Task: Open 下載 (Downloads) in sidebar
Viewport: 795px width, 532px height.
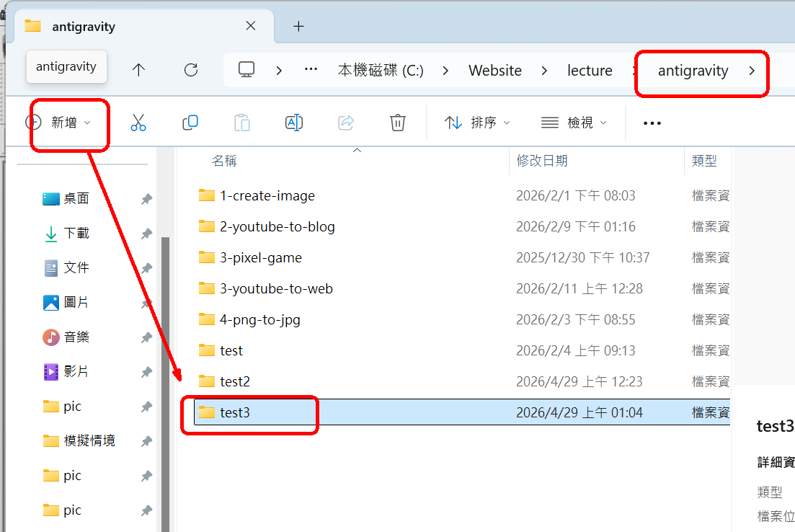Action: (76, 233)
